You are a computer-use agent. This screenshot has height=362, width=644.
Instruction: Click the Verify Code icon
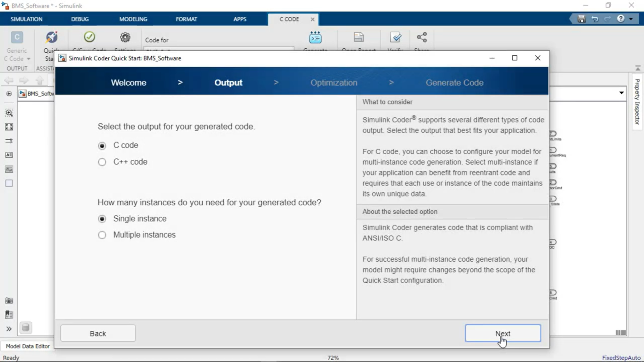[395, 37]
